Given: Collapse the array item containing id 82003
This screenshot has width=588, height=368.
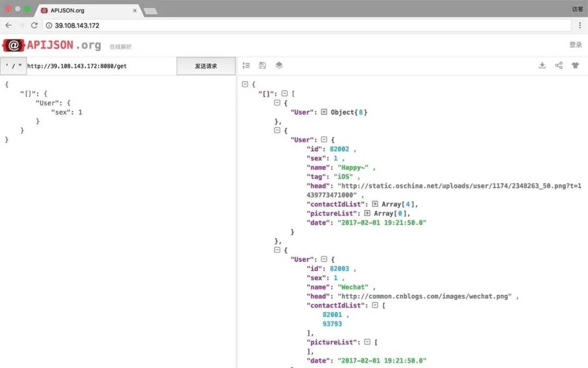Looking at the screenshot, I should (277, 250).
